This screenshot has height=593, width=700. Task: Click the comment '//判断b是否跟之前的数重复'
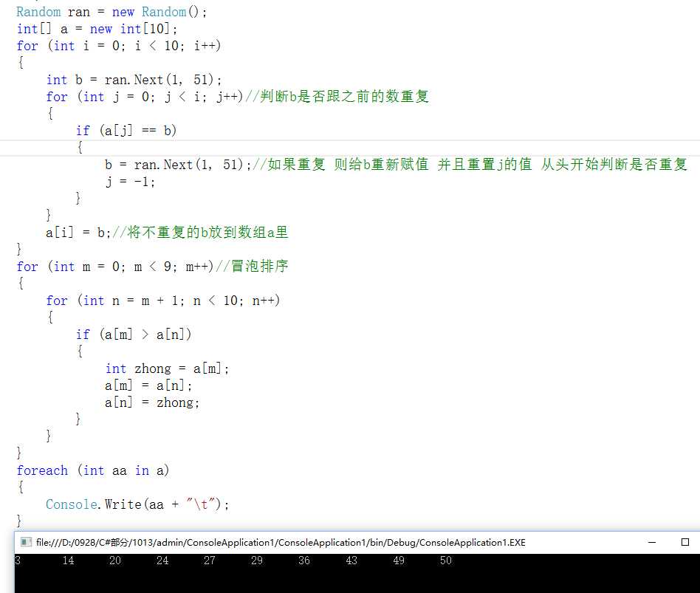click(x=337, y=97)
